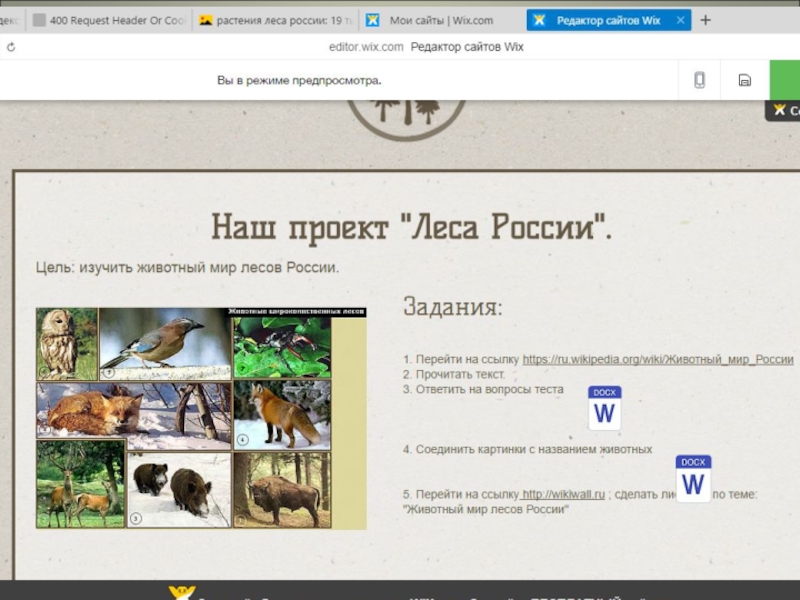Open the Мои сайты Wix.com tab
The image size is (800, 600).
[440, 20]
